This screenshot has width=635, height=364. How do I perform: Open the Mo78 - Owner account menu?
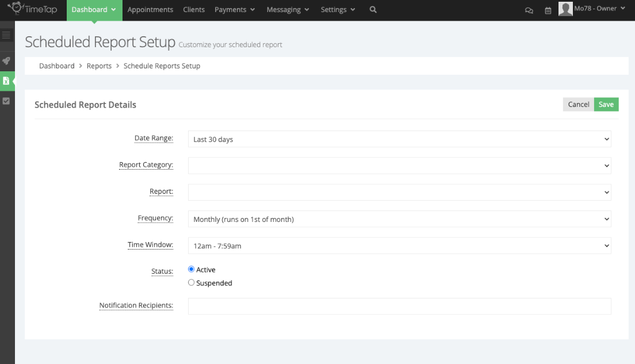pos(595,9)
